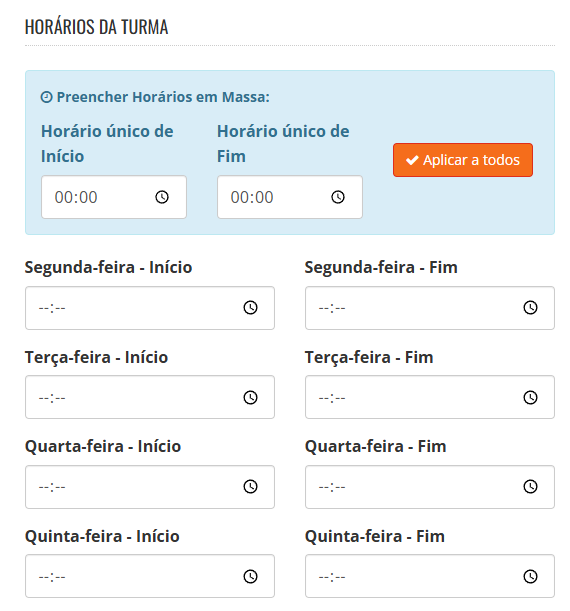Viewport: 570px width, 611px height.
Task: Open time picker icon for Terça-feira Início
Action: 251,397
